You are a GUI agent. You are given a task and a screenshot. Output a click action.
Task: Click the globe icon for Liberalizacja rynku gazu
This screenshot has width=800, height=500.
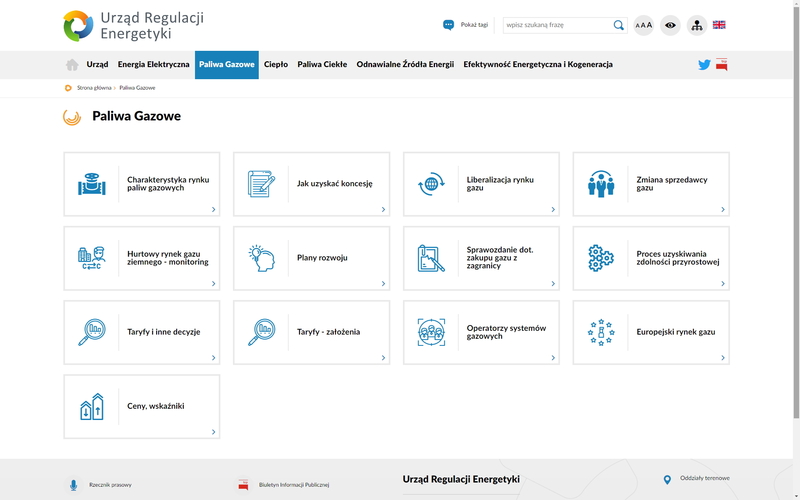431,184
